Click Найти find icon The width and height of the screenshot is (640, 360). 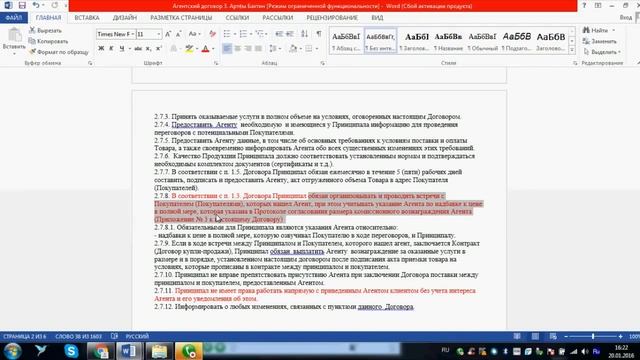pyautogui.click(x=596, y=31)
